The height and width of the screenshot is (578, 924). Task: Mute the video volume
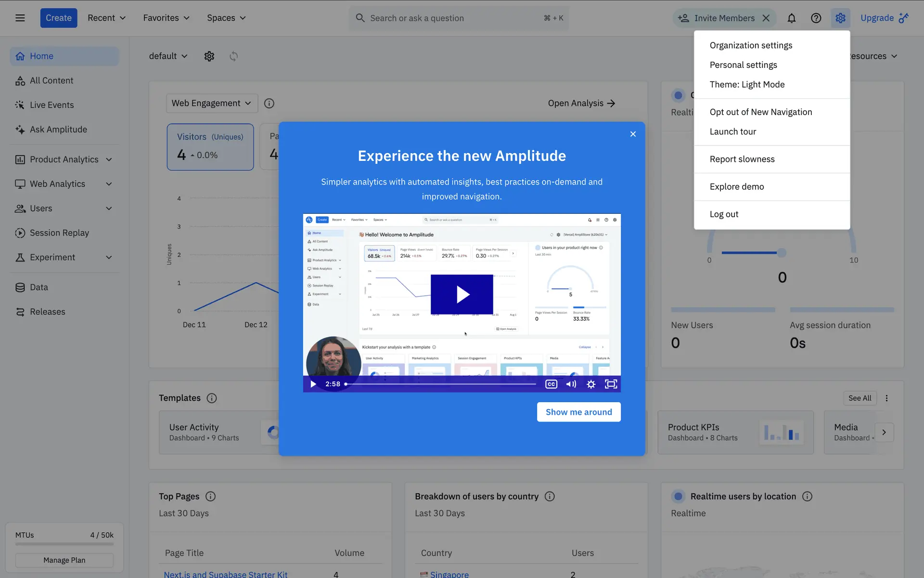(571, 384)
